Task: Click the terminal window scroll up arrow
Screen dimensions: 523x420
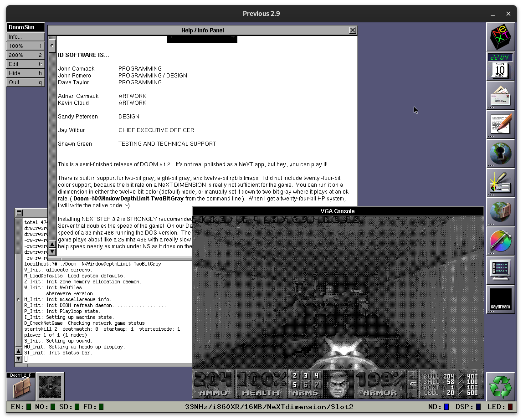Action: (19, 351)
